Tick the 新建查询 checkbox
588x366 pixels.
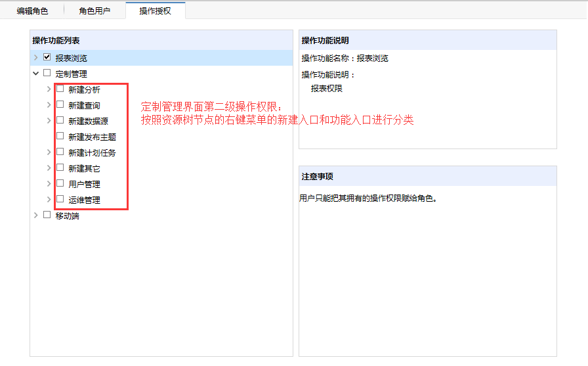point(60,104)
